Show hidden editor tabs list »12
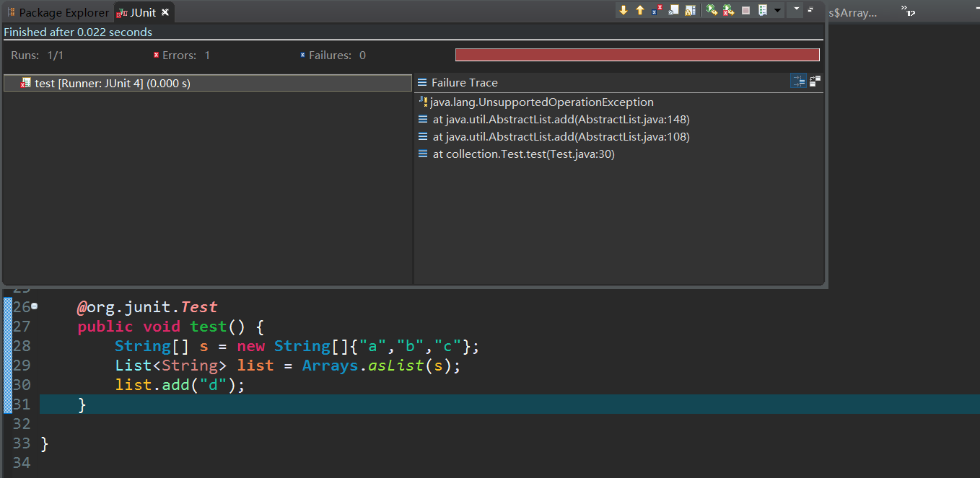The image size is (980, 478). [x=908, y=12]
